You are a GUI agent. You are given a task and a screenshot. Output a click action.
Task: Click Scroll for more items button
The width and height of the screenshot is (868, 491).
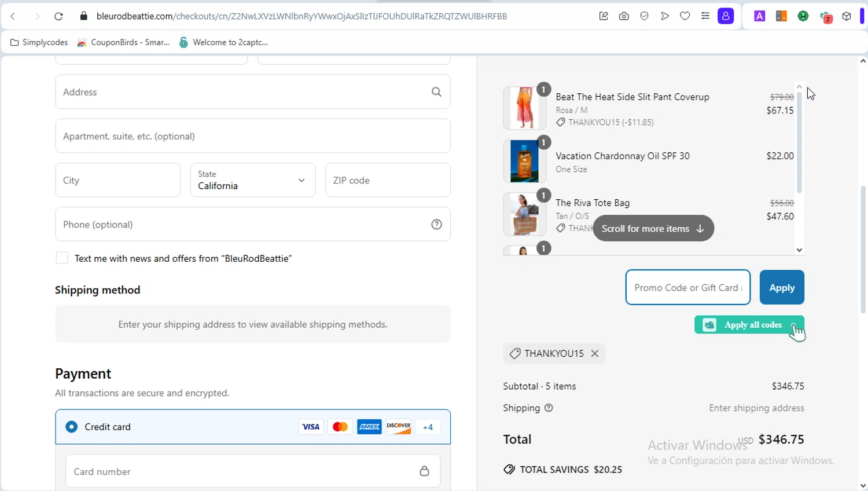click(653, 228)
